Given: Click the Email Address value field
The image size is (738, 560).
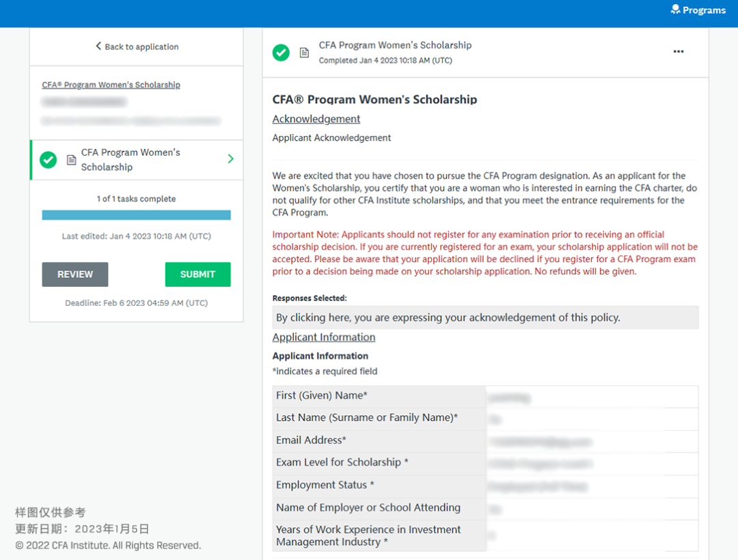Looking at the screenshot, I should pyautogui.click(x=591, y=441).
